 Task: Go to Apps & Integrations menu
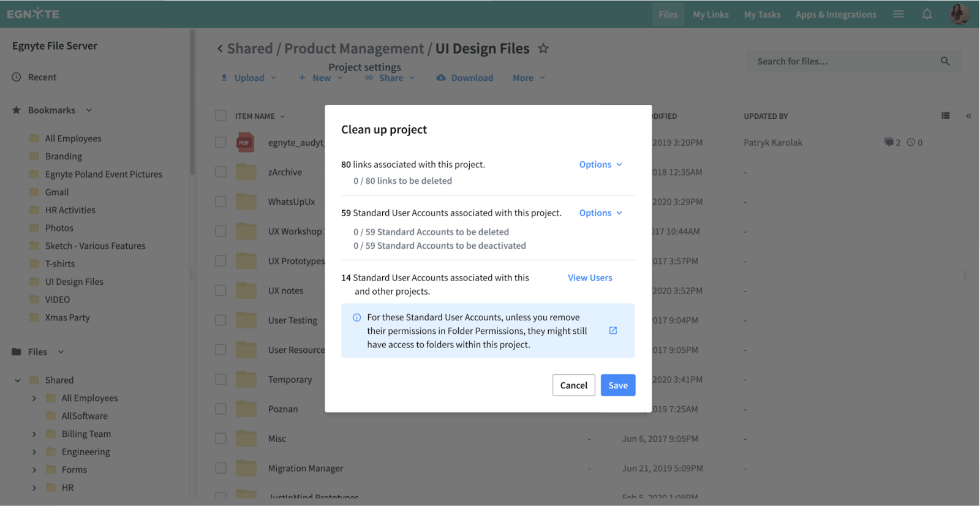(835, 14)
